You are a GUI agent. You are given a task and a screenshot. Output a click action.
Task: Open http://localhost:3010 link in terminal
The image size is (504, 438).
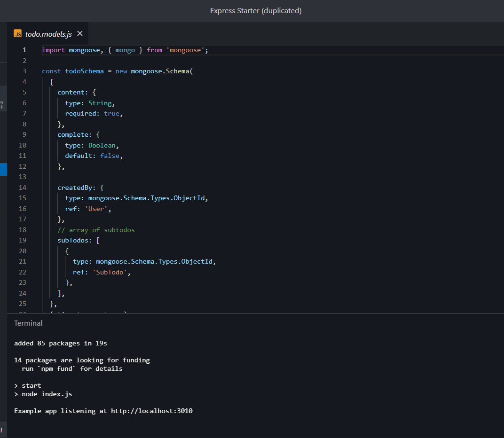coord(152,411)
